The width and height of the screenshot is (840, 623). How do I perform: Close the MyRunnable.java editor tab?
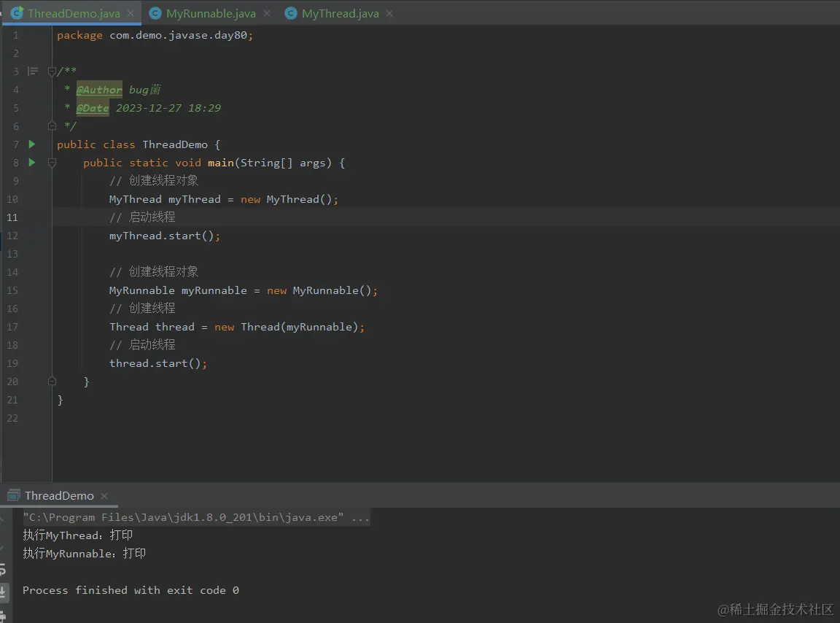pos(267,13)
